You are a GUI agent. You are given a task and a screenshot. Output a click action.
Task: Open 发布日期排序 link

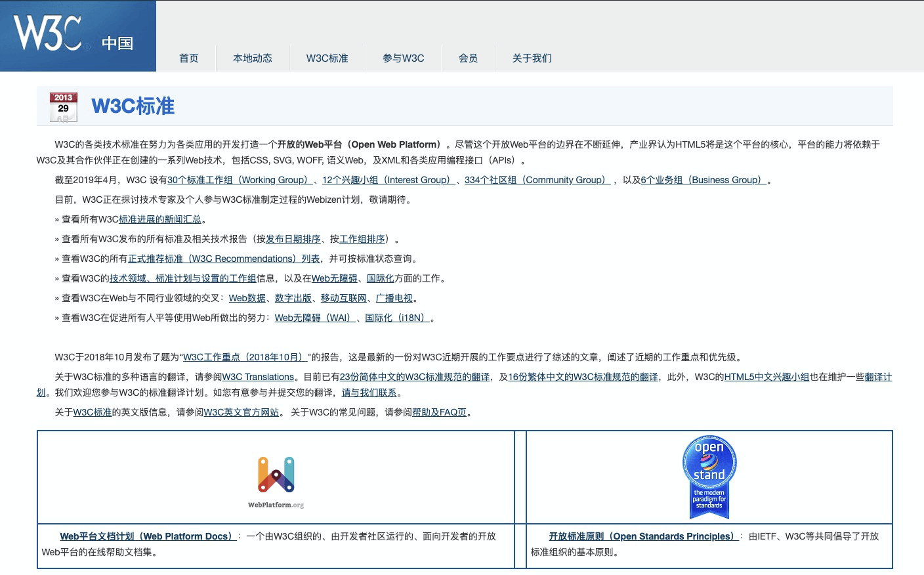(293, 239)
